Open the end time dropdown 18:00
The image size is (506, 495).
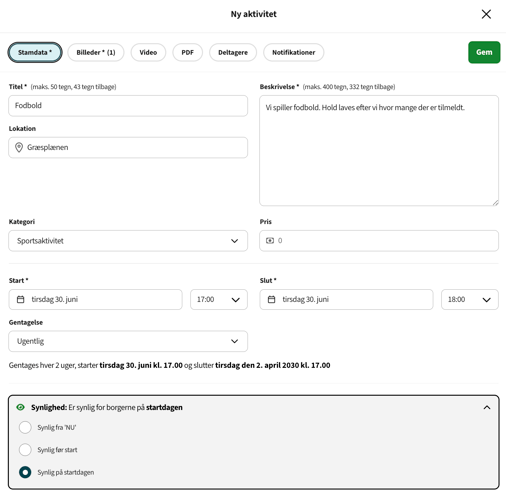(470, 299)
